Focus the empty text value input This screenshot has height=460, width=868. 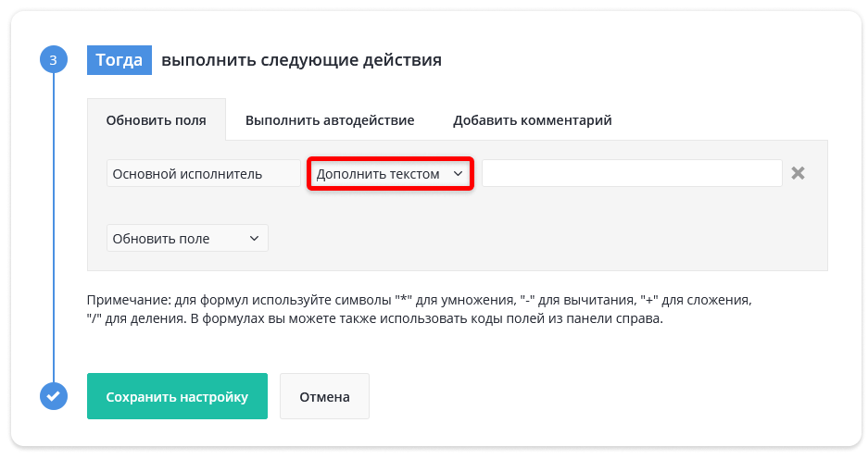(x=632, y=174)
